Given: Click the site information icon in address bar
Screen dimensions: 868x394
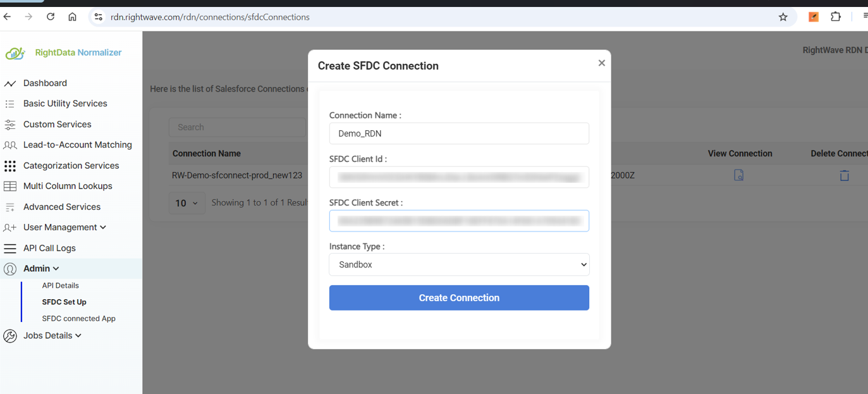Looking at the screenshot, I should coord(98,17).
